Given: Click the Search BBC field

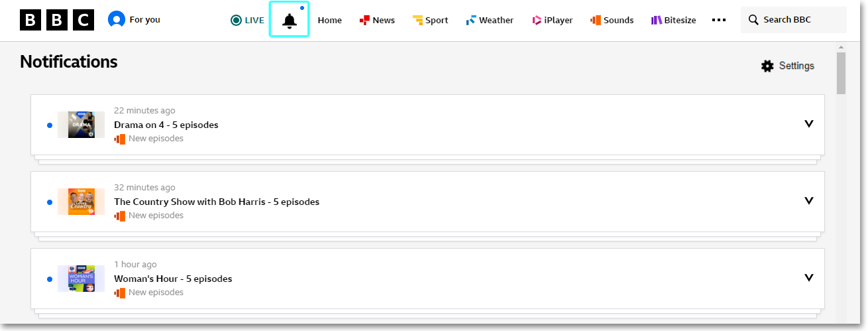Looking at the screenshot, I should pos(794,20).
